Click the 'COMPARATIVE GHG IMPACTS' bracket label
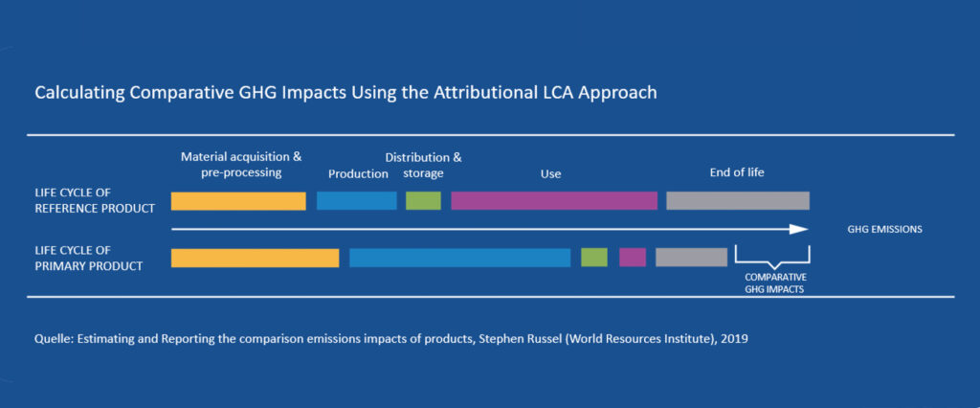Screen dimensions: 980x408 (773, 282)
